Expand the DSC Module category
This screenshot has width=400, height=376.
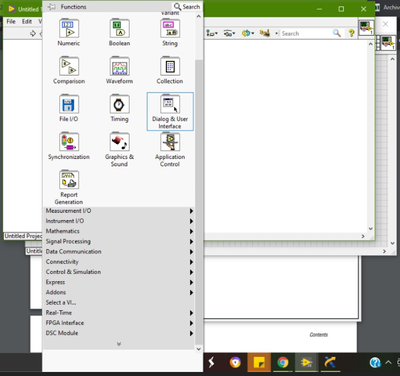click(x=119, y=333)
